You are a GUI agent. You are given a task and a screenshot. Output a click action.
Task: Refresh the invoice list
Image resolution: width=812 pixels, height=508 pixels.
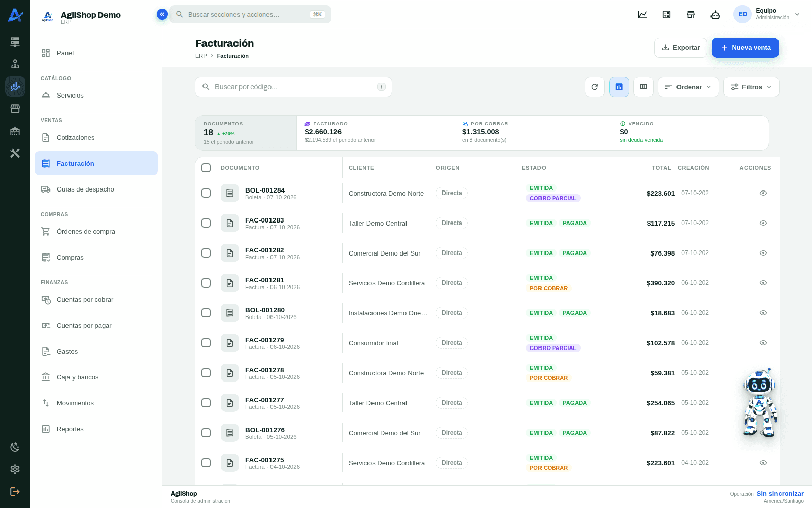coord(595,87)
